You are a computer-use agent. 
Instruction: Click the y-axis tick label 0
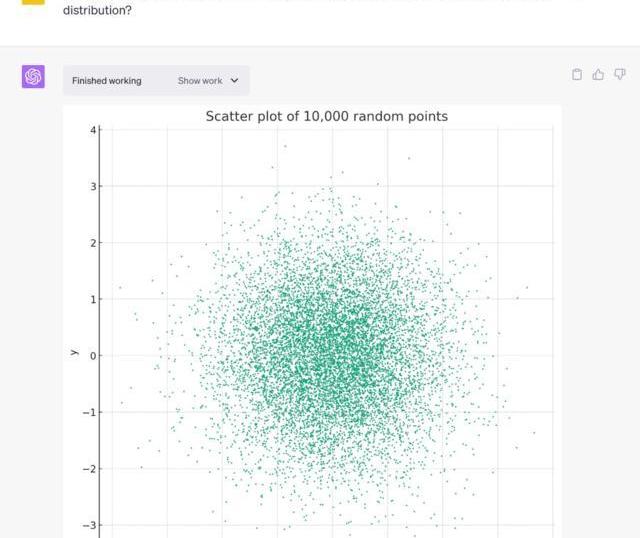[x=92, y=356]
